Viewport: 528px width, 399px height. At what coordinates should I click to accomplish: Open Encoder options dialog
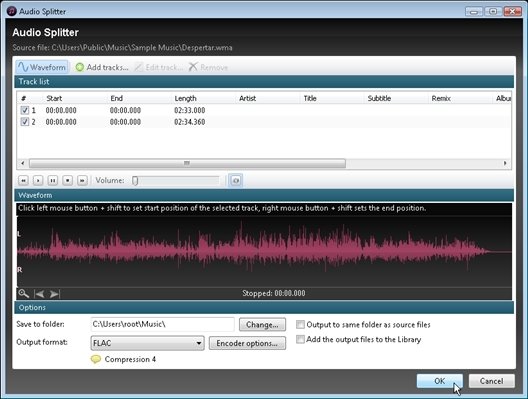(x=247, y=343)
